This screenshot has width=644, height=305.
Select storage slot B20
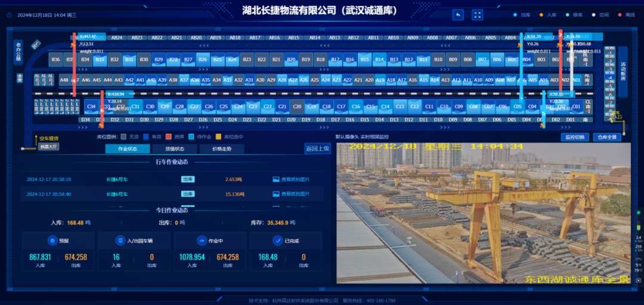291,60
